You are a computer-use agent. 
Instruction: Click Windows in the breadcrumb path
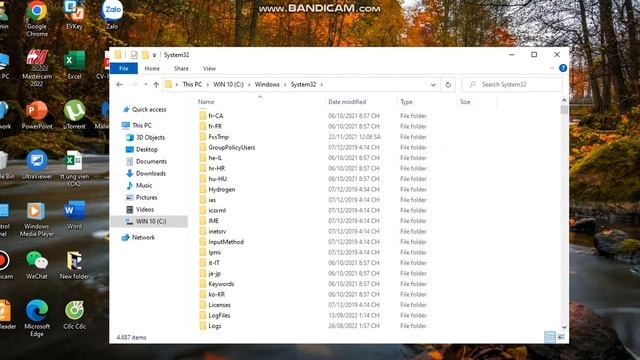click(x=267, y=84)
